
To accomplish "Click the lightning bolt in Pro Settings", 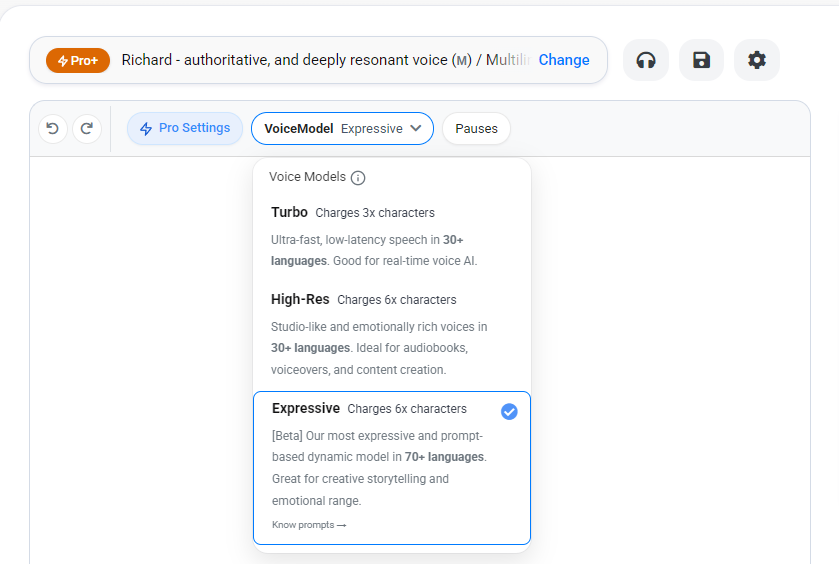I will click(146, 128).
